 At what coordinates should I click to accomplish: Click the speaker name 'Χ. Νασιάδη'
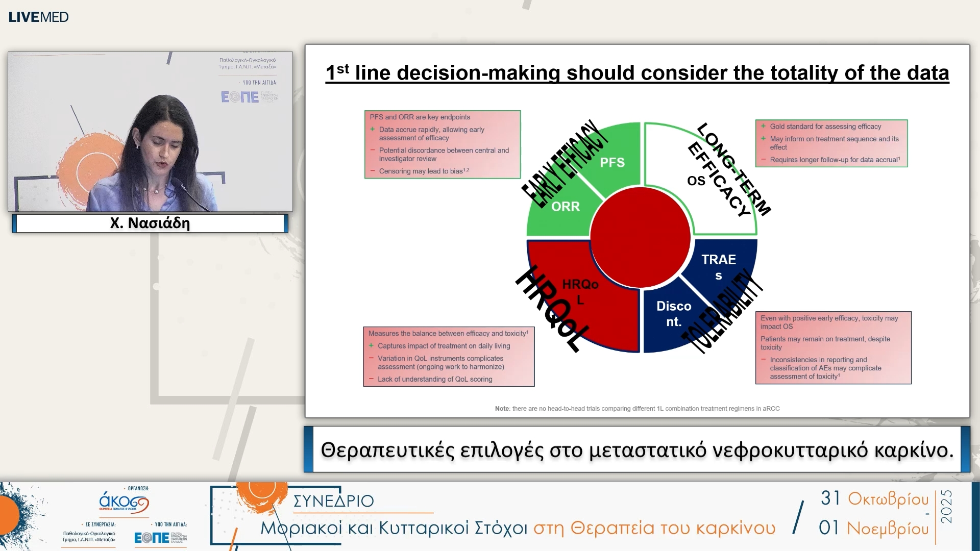coord(150,223)
